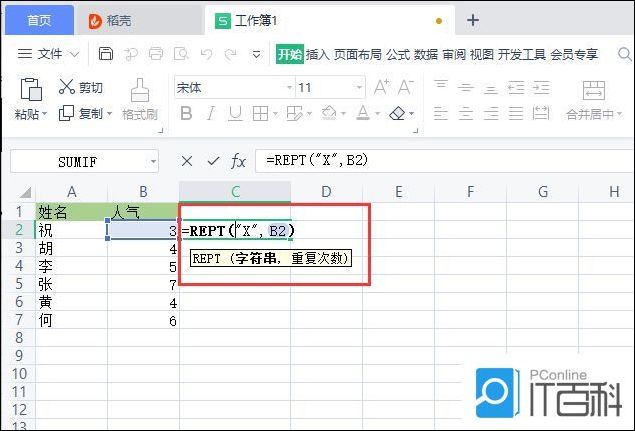Decrease indent icon
Image resolution: width=635 pixels, height=431 pixels.
click(516, 87)
